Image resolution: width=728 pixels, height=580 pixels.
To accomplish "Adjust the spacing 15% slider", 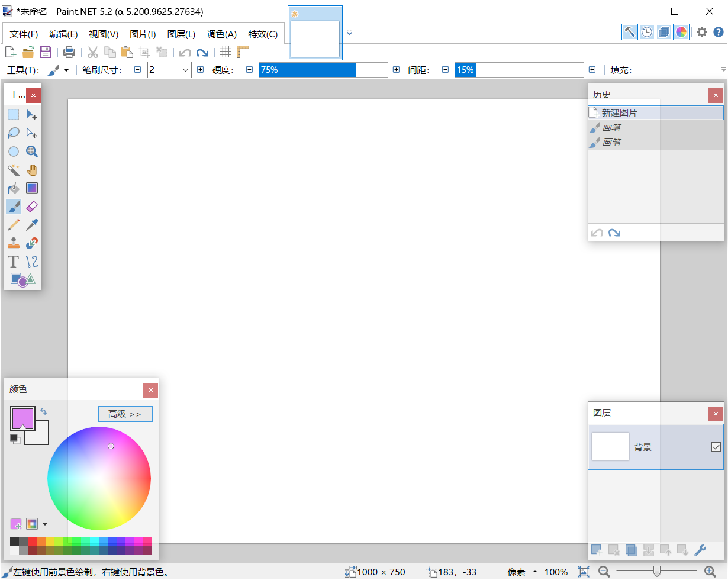I will coord(519,70).
